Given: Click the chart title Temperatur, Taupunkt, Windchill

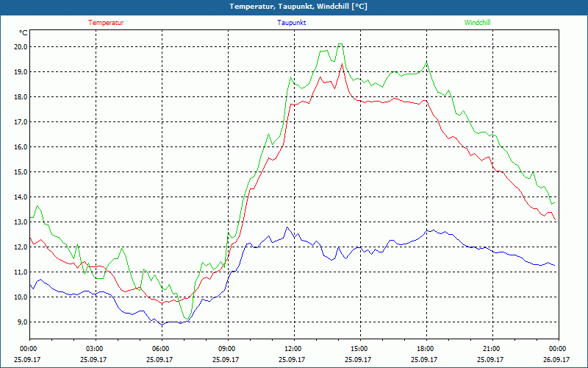Looking at the screenshot, I should (x=298, y=7).
